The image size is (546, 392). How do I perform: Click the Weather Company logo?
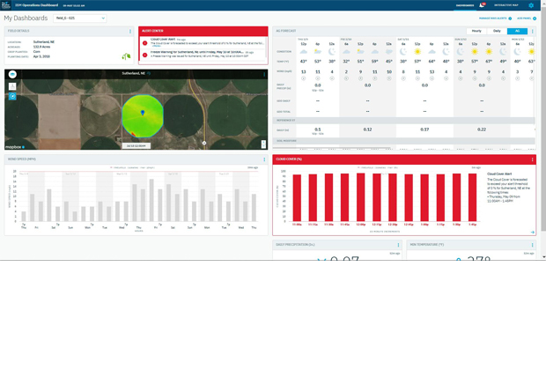(x=6, y=5)
